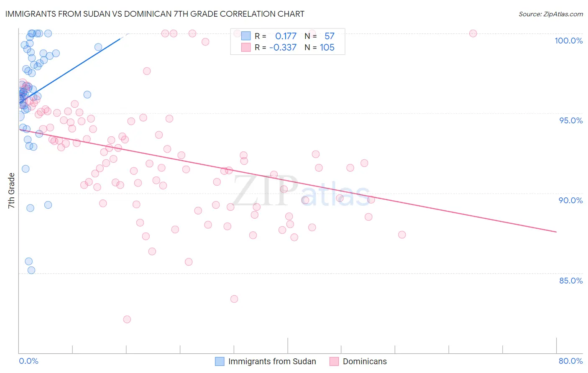Open the ZipAtlas.com source link
This screenshot has width=588, height=373.
coord(550,14)
